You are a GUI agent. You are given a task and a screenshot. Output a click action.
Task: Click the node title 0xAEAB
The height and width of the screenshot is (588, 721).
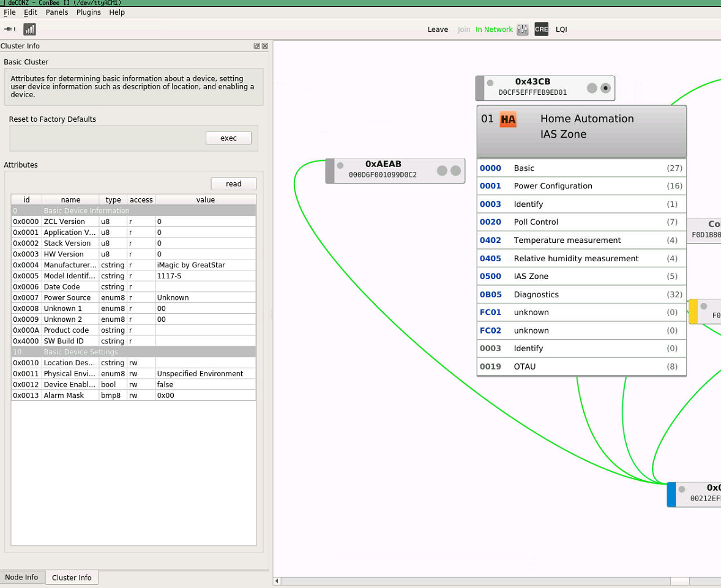click(x=383, y=164)
